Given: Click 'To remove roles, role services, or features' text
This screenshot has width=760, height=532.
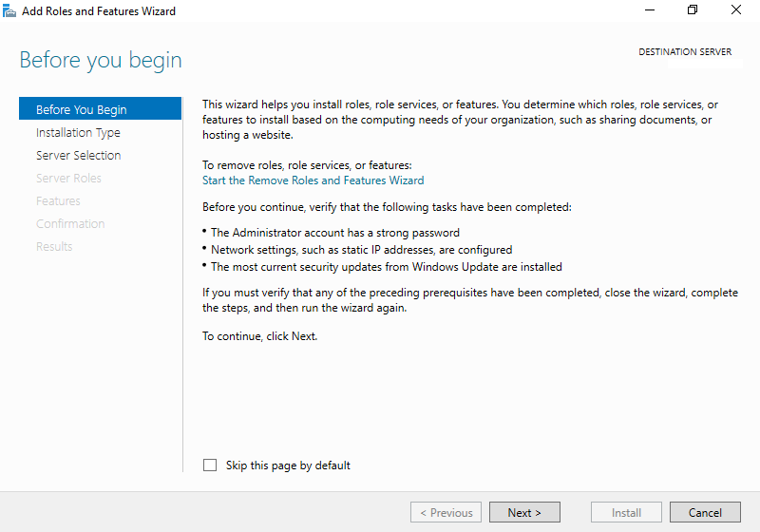Looking at the screenshot, I should (x=307, y=165).
